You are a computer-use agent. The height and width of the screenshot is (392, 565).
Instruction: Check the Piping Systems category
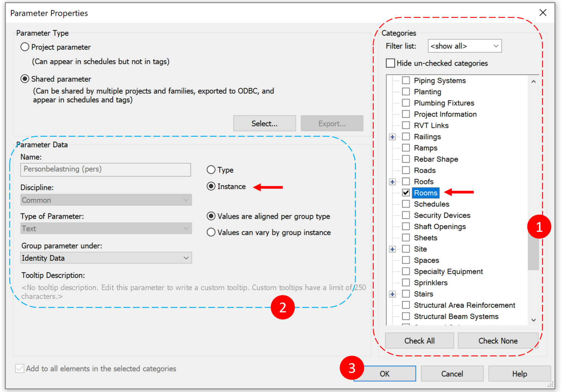pyautogui.click(x=406, y=80)
